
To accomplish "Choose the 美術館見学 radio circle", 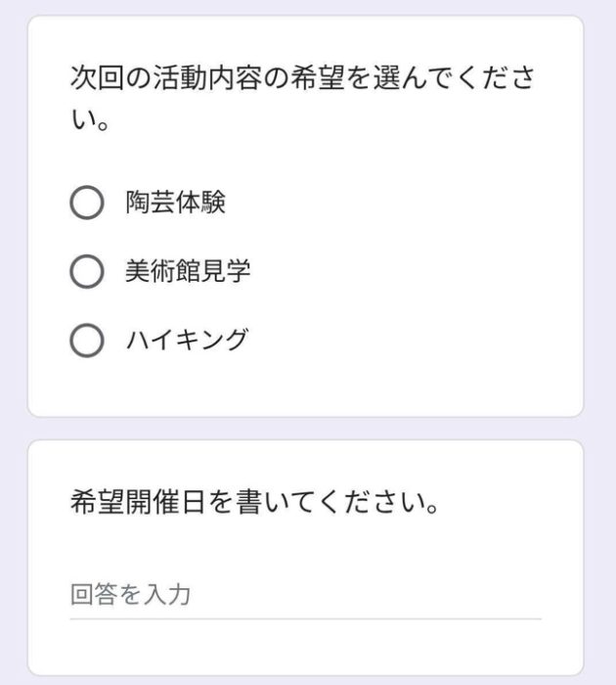I will pos(87,271).
